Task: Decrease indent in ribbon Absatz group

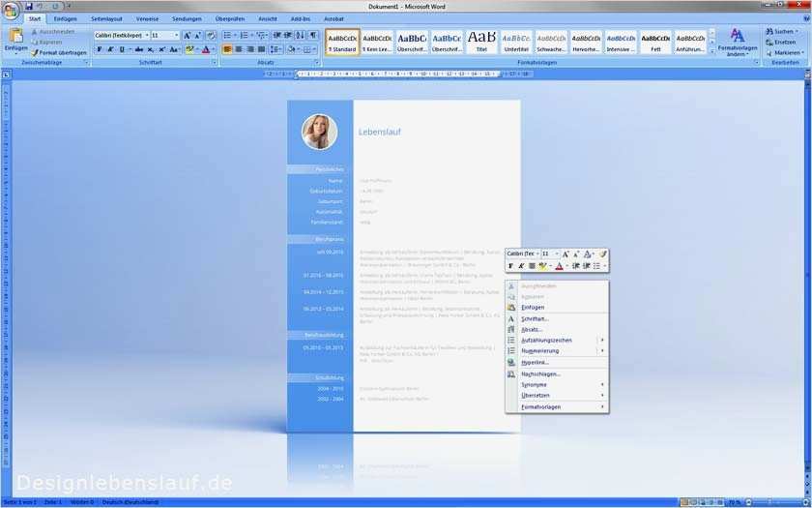Action: click(277, 35)
